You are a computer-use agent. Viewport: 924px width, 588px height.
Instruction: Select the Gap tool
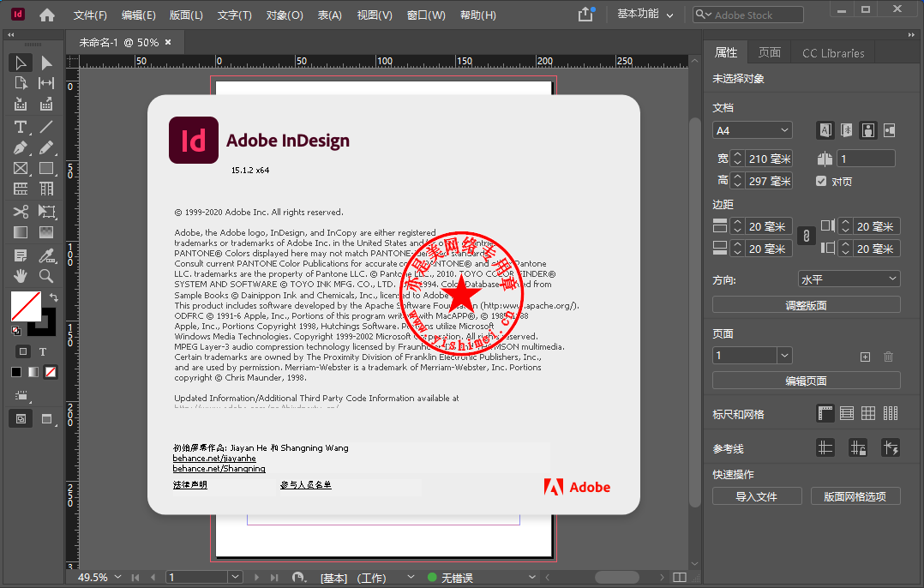coord(46,83)
